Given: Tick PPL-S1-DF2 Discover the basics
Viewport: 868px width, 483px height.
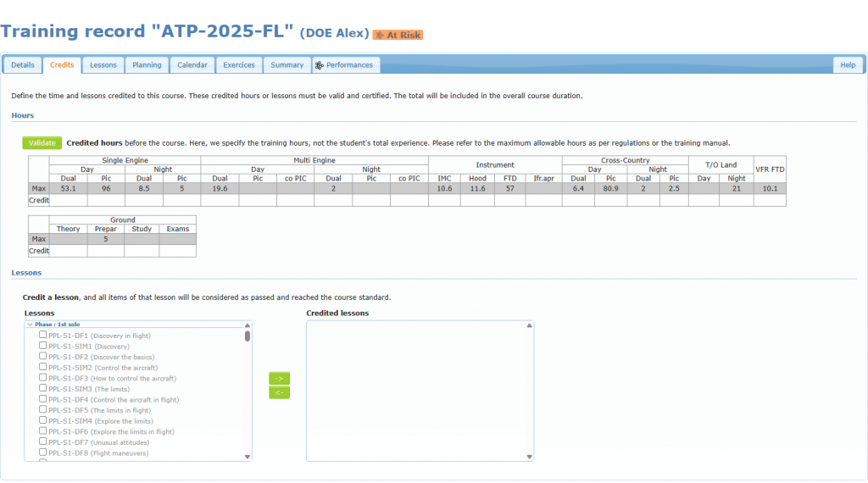Looking at the screenshot, I should tap(42, 356).
